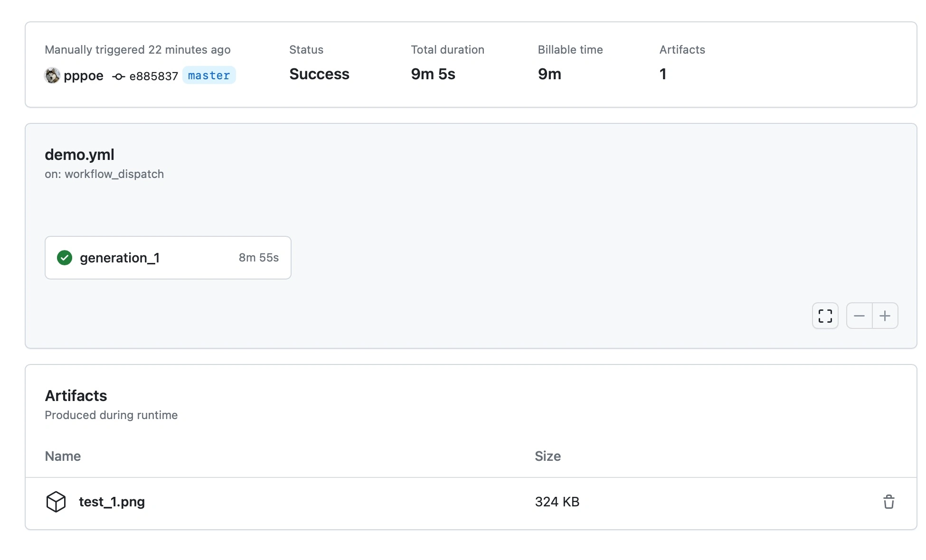This screenshot has height=560, width=926.
Task: Click the commit icon next to e885837
Action: pos(119,76)
